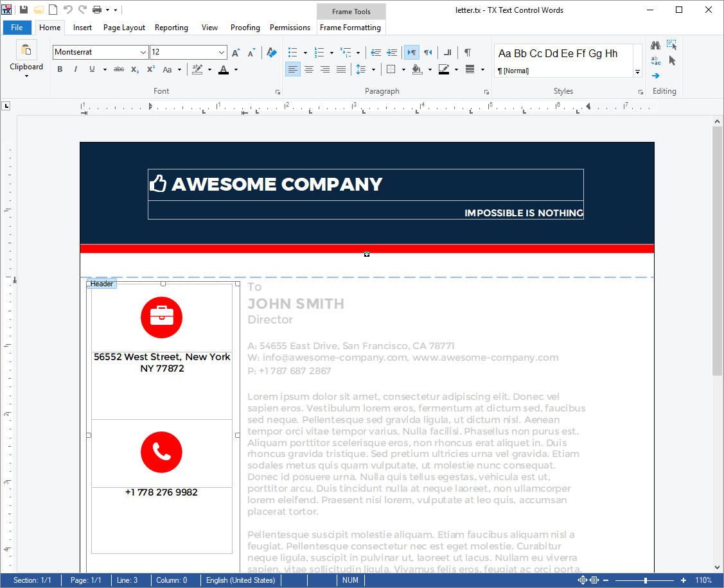
Task: Toggle superscript formatting
Action: pos(151,69)
